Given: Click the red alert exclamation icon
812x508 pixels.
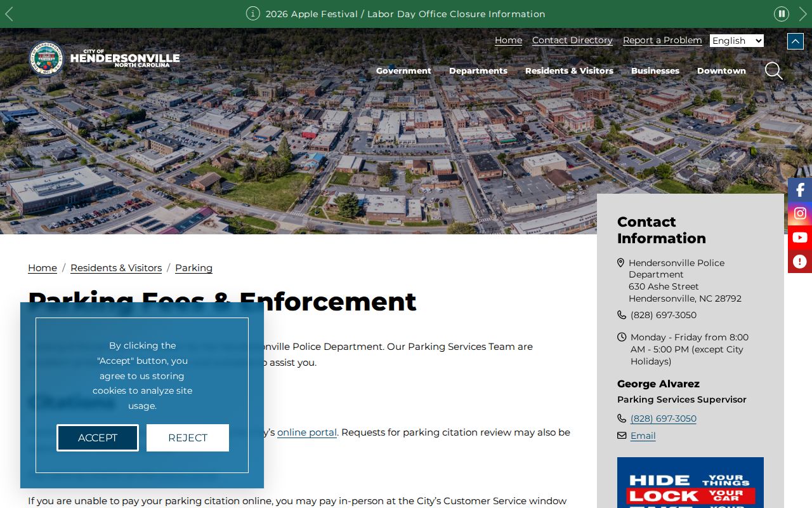Looking at the screenshot, I should tap(800, 262).
